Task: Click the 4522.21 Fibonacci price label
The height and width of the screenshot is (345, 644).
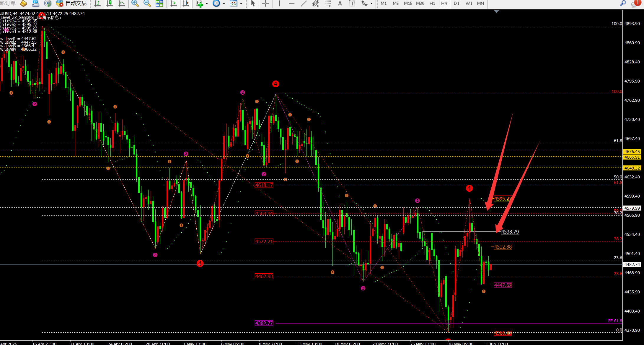Action: 264,241
